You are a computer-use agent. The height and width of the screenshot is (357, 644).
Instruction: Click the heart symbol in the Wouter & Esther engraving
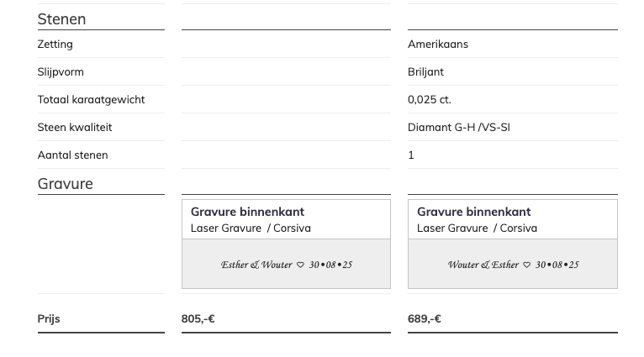(x=527, y=265)
